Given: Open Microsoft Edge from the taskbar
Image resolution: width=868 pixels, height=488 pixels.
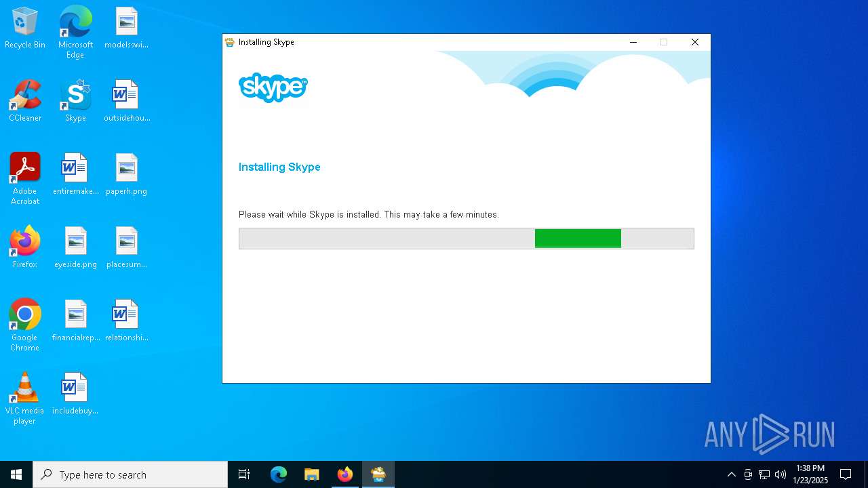Looking at the screenshot, I should 279,474.
